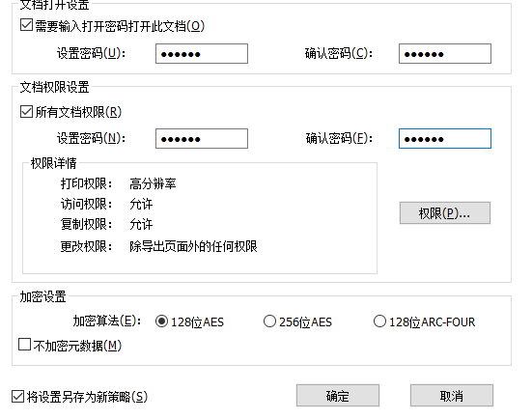Select the 复制权限 label
Viewport: 532px width, 419px height.
coord(86,225)
